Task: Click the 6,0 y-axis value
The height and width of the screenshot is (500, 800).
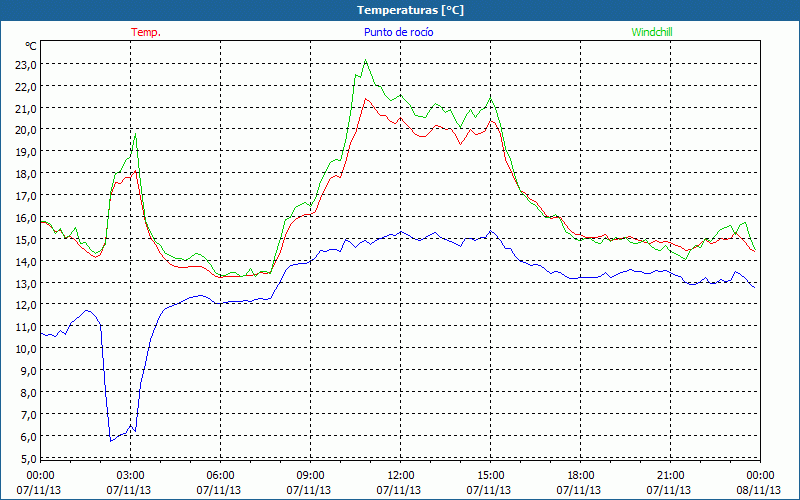Action: (29, 437)
